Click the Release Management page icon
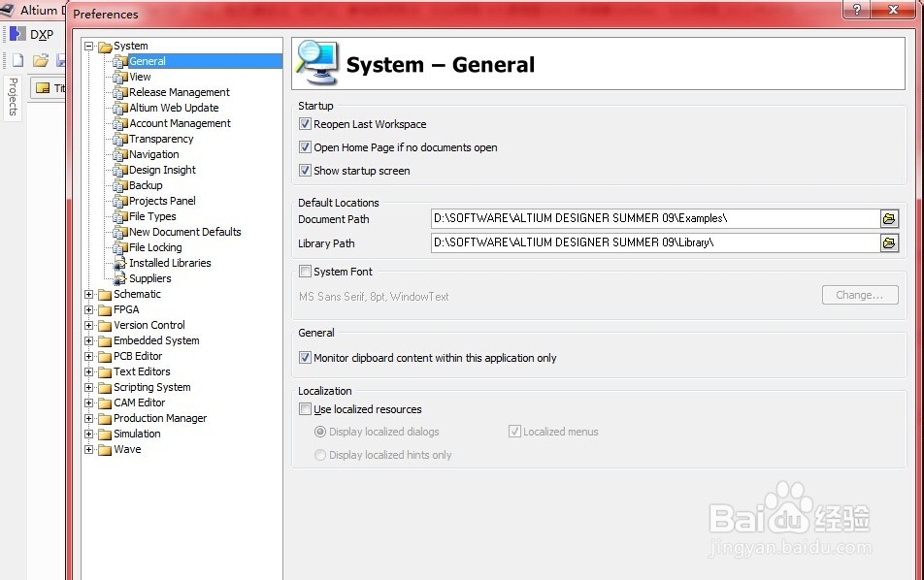Viewport: 924px width, 580px height. point(120,92)
